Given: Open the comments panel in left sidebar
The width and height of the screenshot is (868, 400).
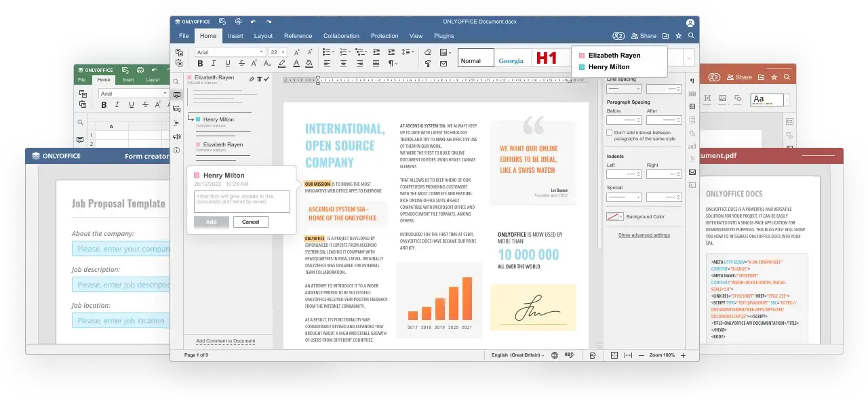Looking at the screenshot, I should pyautogui.click(x=177, y=95).
